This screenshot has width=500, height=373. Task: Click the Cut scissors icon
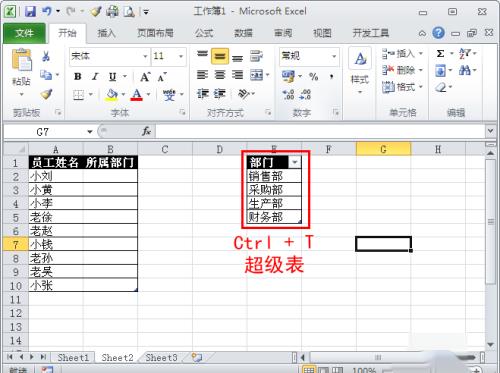46,56
